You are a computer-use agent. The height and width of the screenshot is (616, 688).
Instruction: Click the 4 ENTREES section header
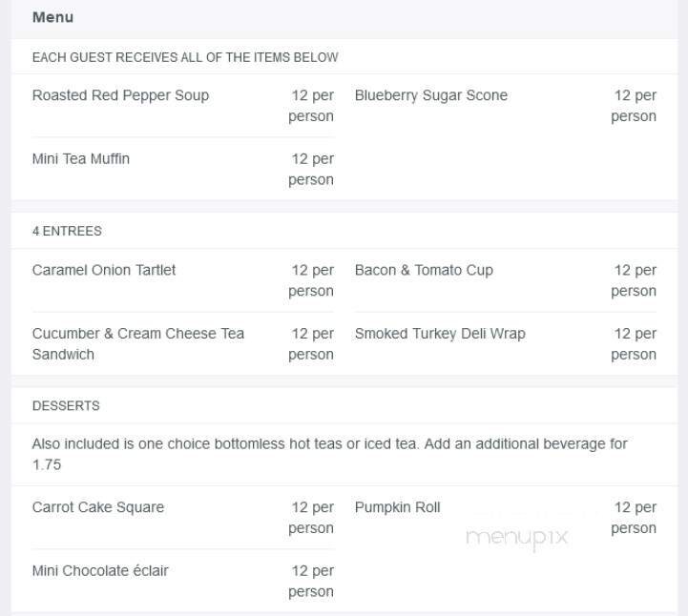pos(67,231)
